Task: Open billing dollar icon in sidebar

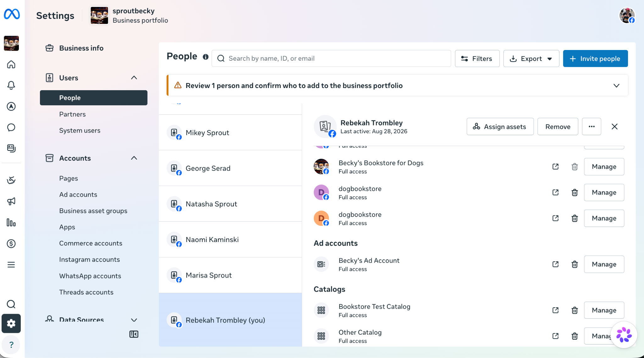Action: pos(11,244)
